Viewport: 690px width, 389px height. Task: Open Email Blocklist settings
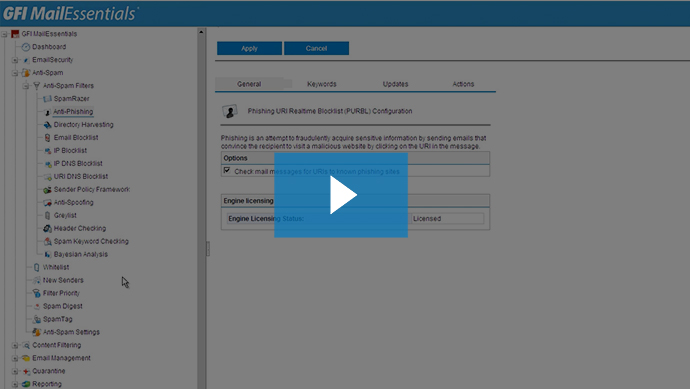tap(76, 137)
